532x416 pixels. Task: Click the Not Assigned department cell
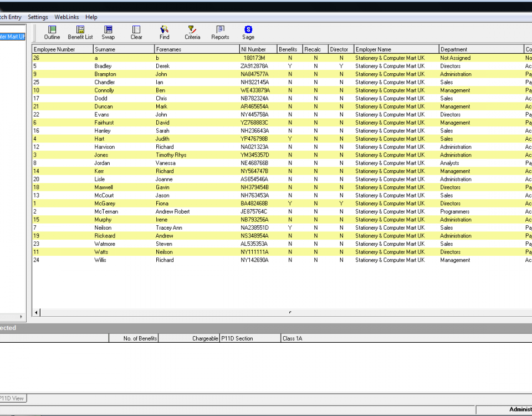click(x=456, y=58)
